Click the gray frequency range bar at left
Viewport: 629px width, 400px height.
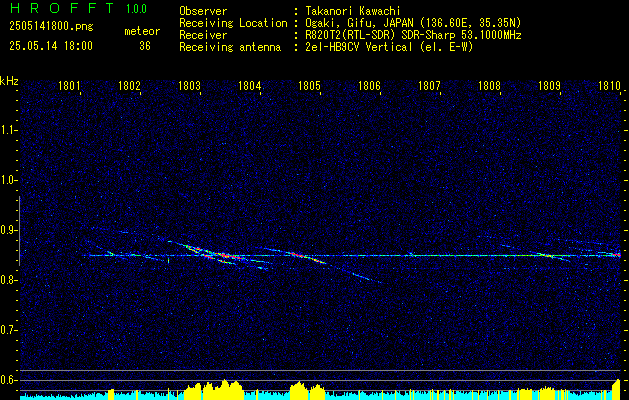(x=19, y=231)
